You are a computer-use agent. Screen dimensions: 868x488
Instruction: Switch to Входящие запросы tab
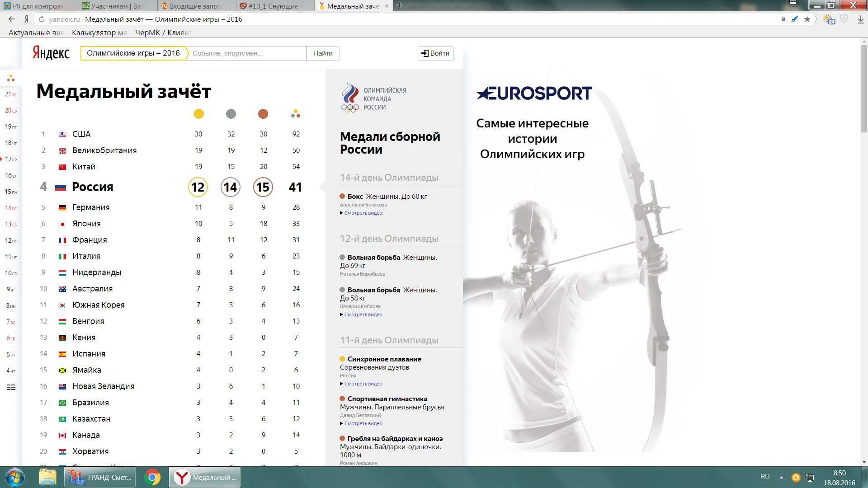[196, 6]
